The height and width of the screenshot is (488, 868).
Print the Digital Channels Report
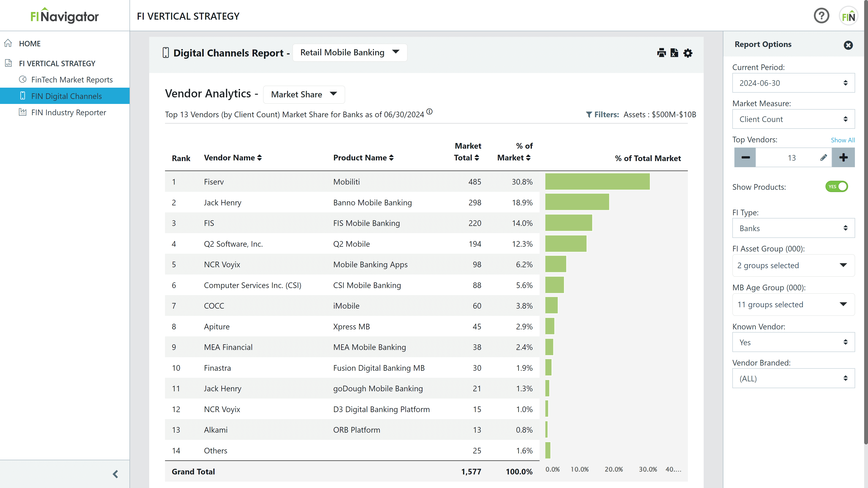(x=661, y=53)
